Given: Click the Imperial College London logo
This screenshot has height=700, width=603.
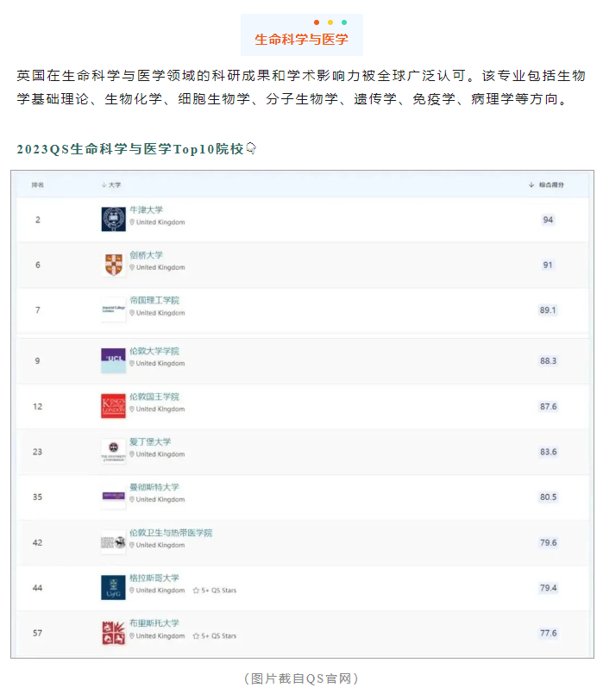Looking at the screenshot, I should [114, 309].
